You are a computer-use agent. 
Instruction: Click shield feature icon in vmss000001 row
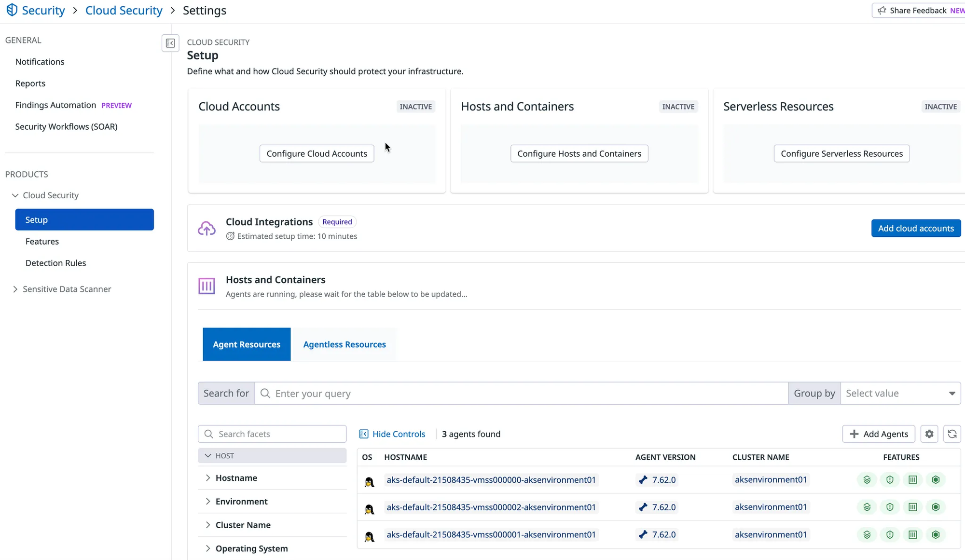point(890,534)
